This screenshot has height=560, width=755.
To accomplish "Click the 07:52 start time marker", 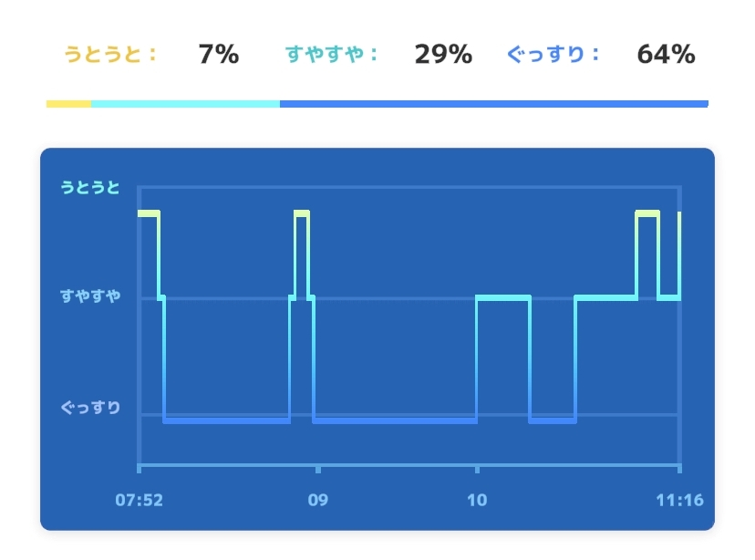I will coord(139,500).
